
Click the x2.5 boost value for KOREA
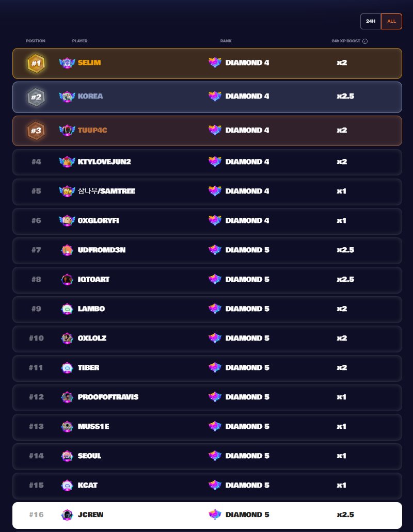click(x=345, y=96)
